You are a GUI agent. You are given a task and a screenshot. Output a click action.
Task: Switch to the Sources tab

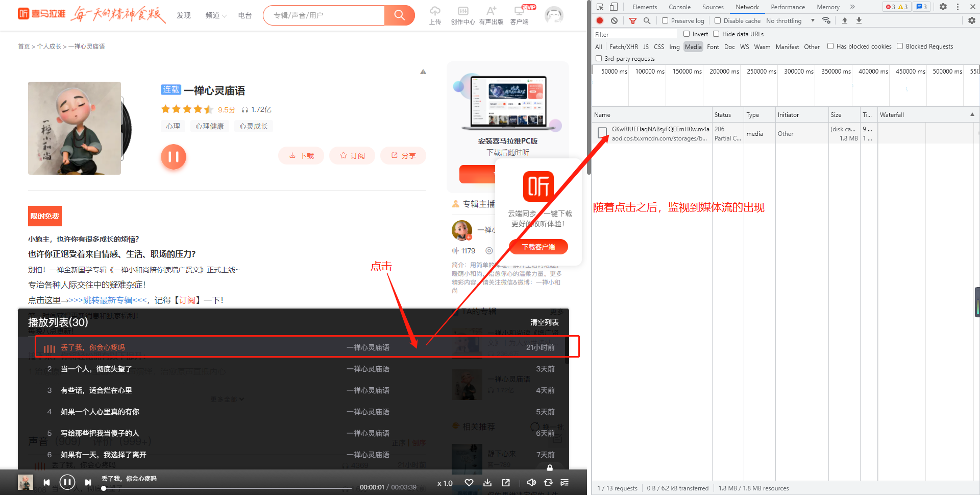pyautogui.click(x=713, y=7)
